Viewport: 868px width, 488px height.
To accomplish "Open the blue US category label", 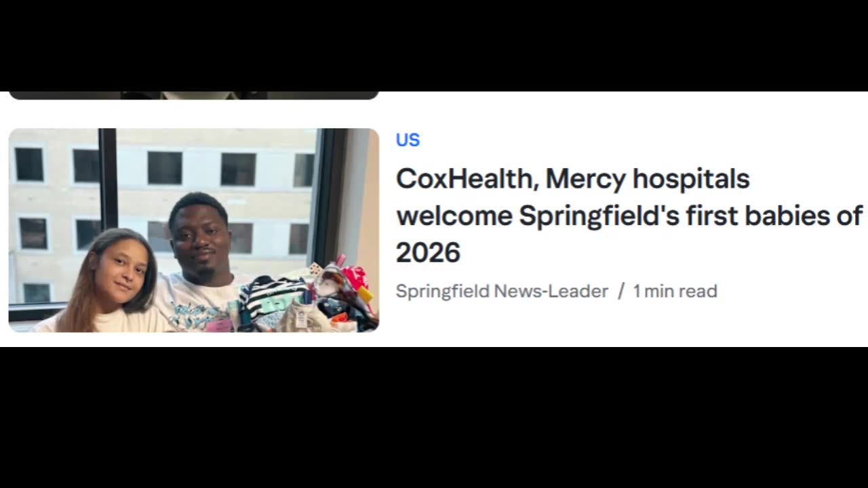I will (408, 140).
